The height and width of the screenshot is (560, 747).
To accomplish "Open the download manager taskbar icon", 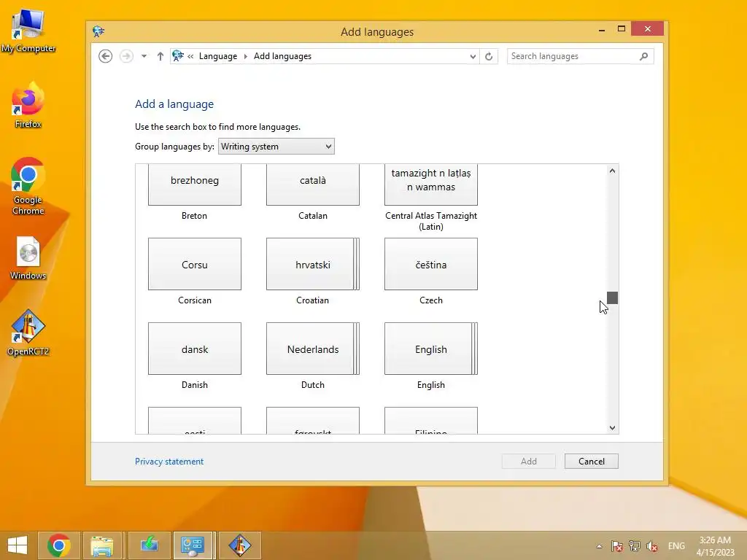I will [x=149, y=545].
